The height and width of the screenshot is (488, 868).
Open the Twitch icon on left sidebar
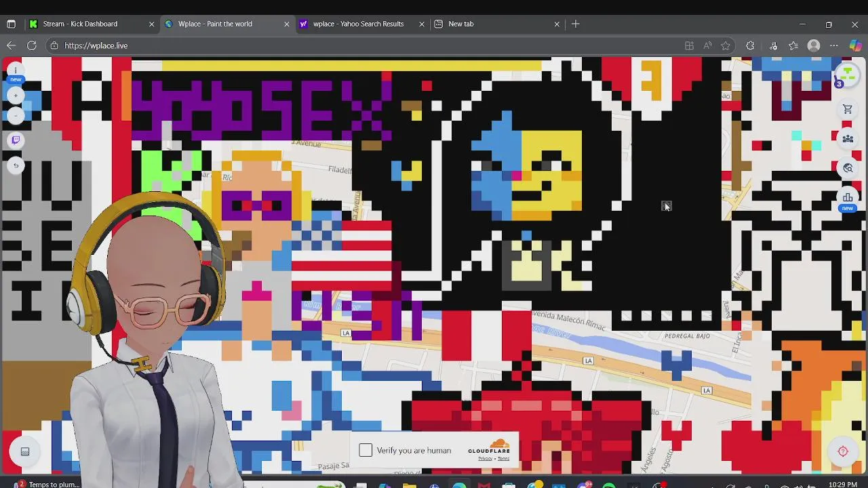tap(16, 140)
